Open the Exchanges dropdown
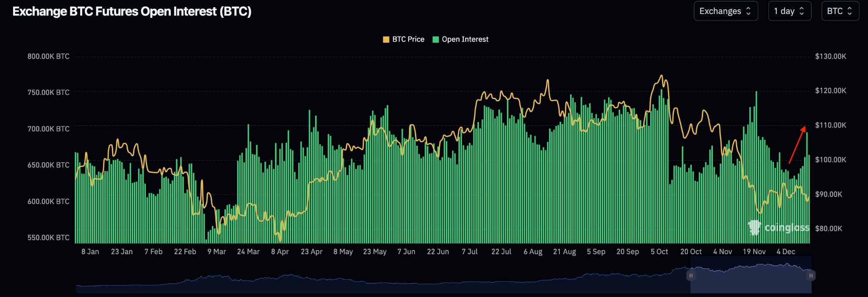This screenshot has height=297, width=868. pos(726,11)
